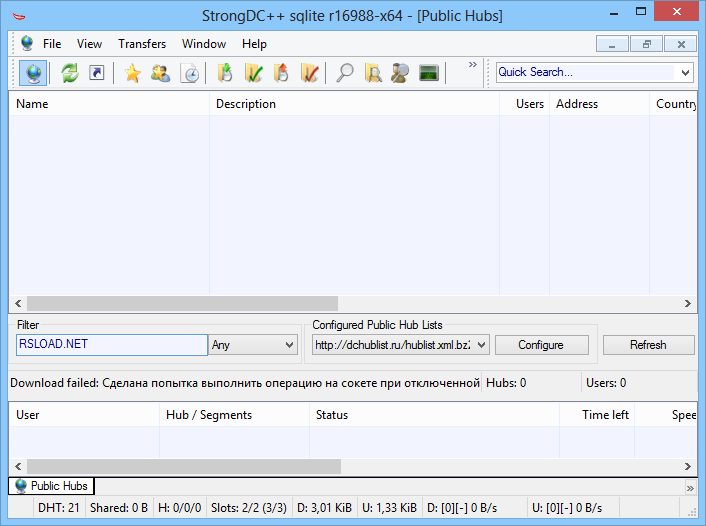Open Search with the magnifying glass icon
Viewport: 706px width, 526px height.
point(345,73)
